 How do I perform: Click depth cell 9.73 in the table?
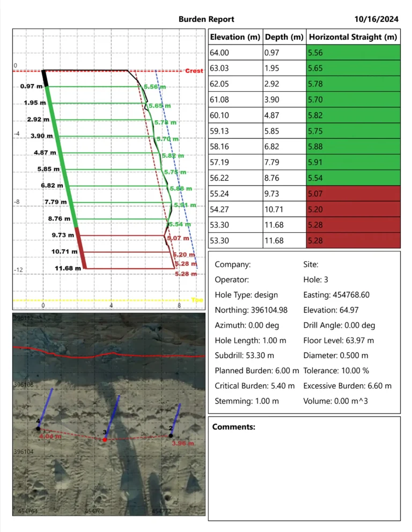pyautogui.click(x=284, y=194)
